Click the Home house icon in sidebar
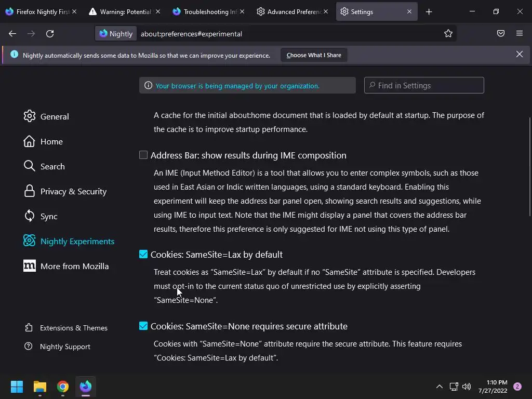Viewport: 532px width, 399px height. 29,141
